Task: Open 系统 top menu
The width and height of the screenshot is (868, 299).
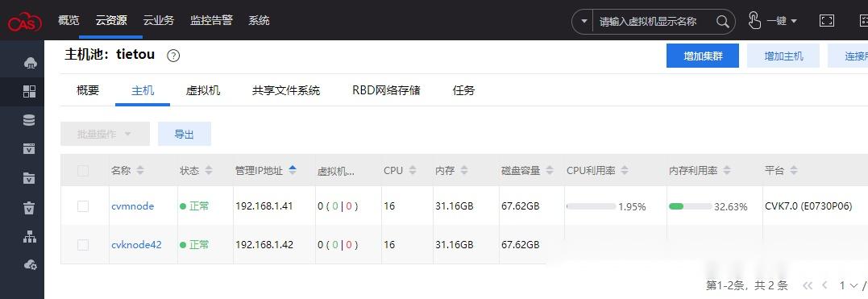Action: 259,20
